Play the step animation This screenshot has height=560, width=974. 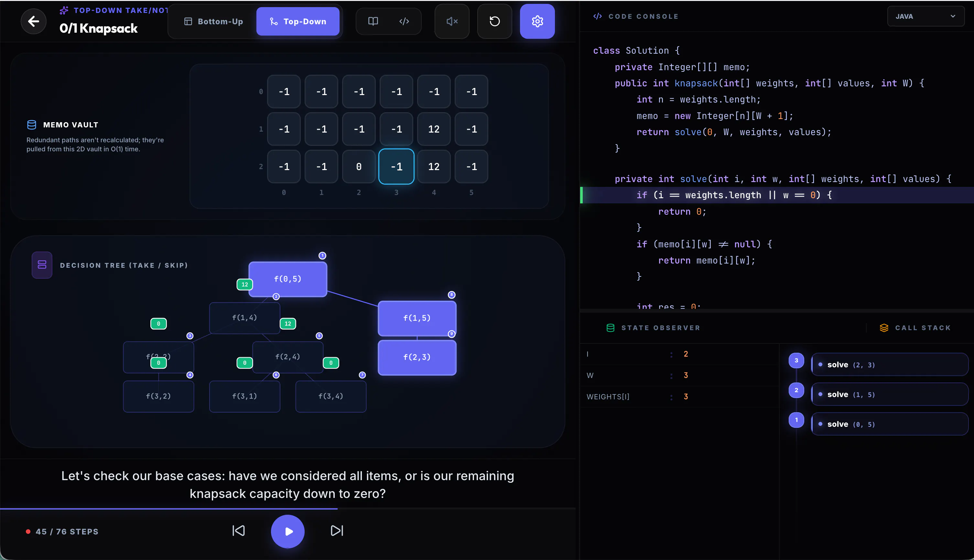[288, 532]
